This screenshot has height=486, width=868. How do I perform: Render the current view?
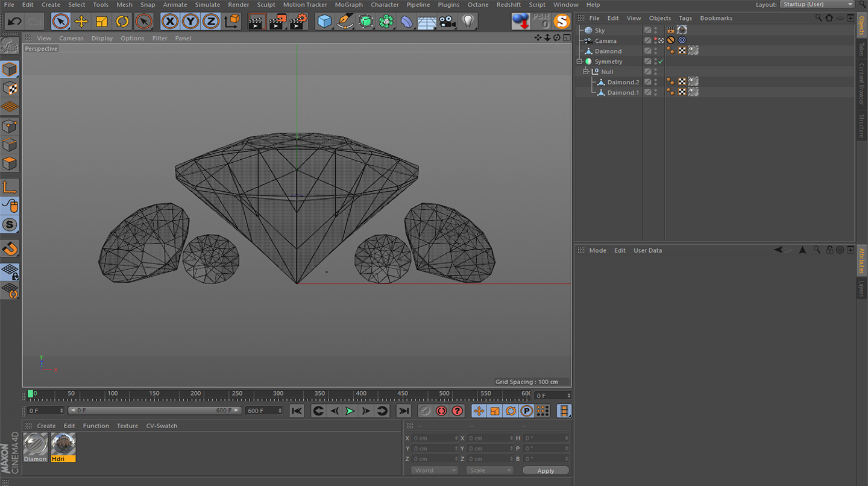(x=256, y=21)
